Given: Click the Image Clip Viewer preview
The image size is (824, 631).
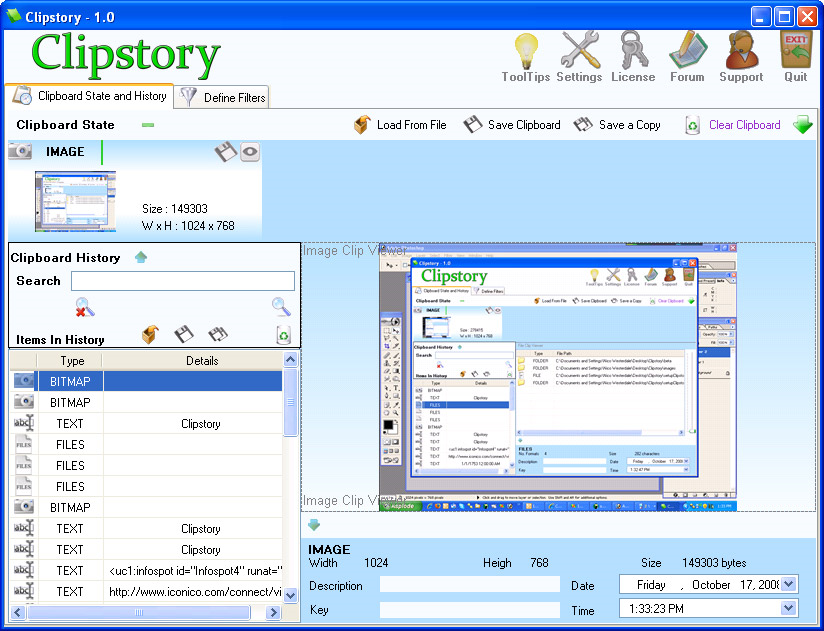Looking at the screenshot, I should (x=558, y=377).
